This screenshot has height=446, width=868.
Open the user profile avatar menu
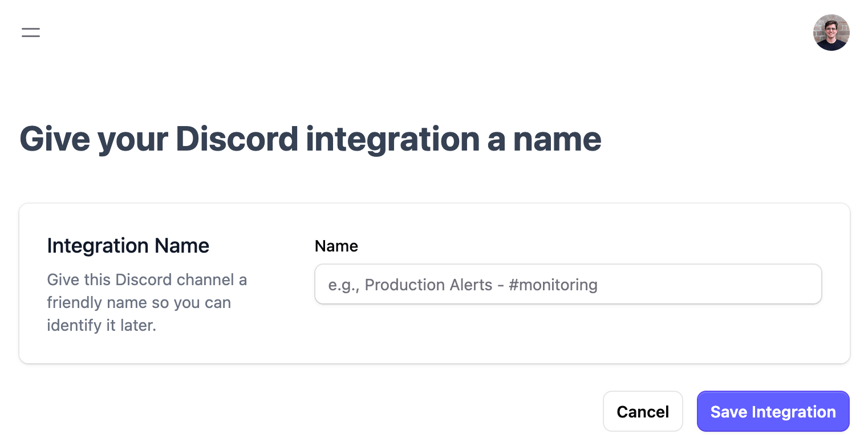[x=831, y=33]
